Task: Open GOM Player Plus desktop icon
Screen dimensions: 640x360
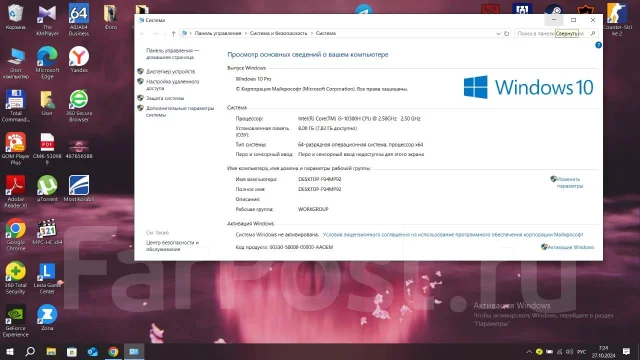Action: click(16, 149)
